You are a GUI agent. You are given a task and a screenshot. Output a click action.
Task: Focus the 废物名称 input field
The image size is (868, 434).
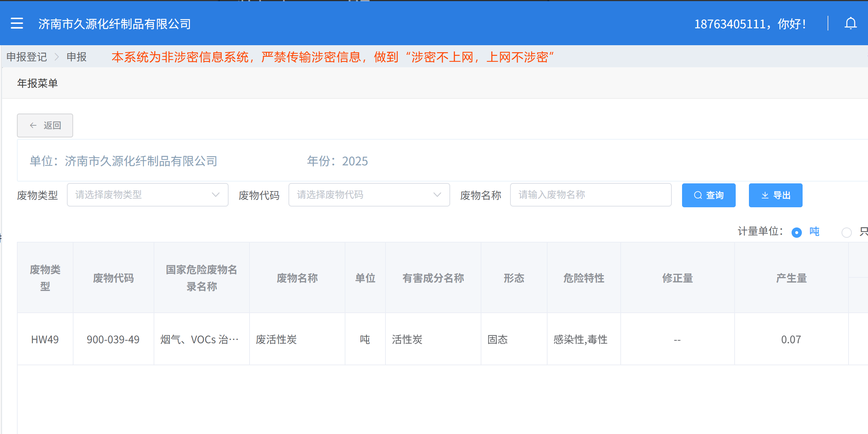(x=590, y=195)
